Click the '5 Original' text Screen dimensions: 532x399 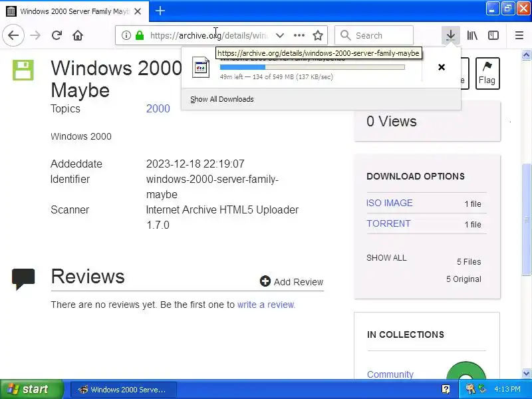click(464, 279)
